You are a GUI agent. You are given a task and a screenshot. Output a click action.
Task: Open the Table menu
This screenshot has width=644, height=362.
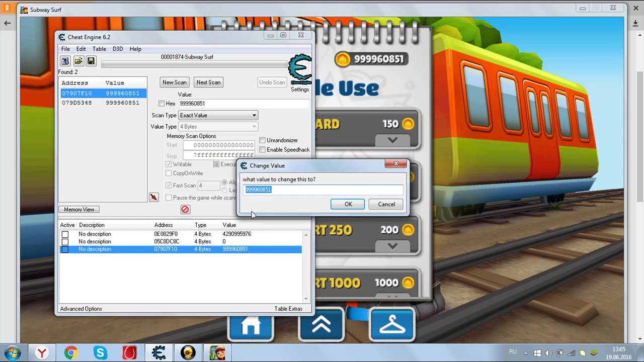click(x=99, y=49)
